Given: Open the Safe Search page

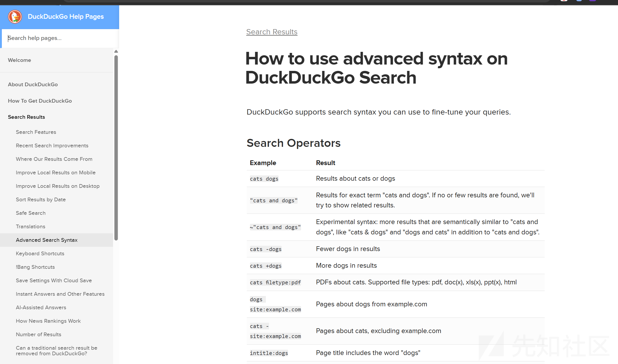Looking at the screenshot, I should 31,213.
